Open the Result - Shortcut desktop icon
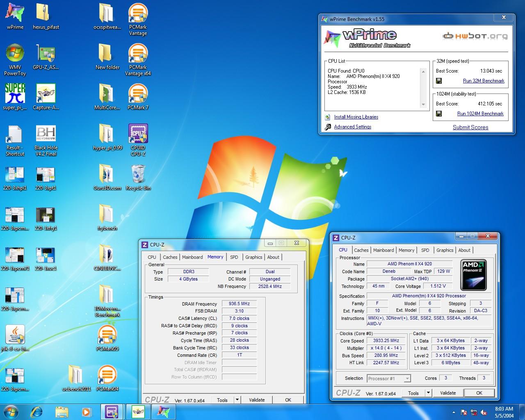525x420 pixels. coord(15,140)
